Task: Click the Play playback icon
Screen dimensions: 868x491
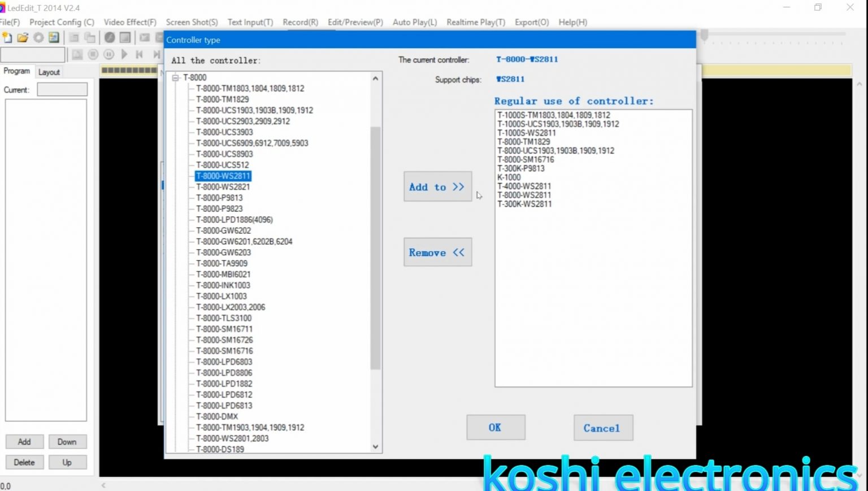Action: (x=124, y=54)
